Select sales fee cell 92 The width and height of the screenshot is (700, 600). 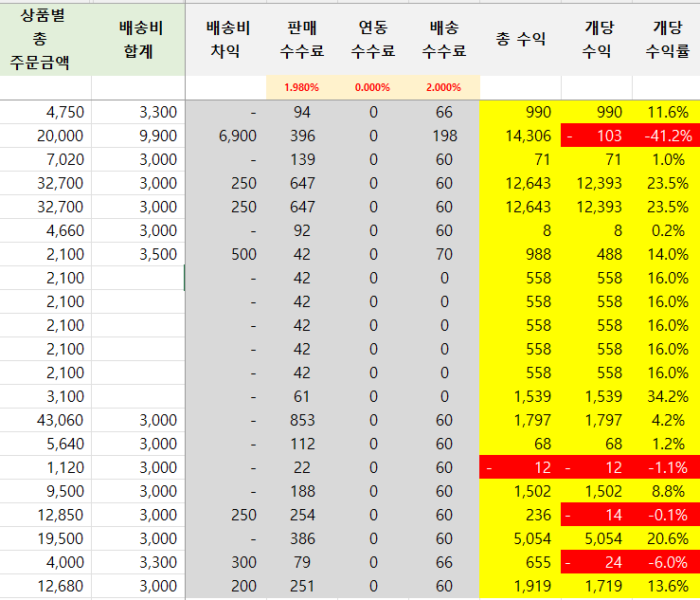pyautogui.click(x=302, y=230)
